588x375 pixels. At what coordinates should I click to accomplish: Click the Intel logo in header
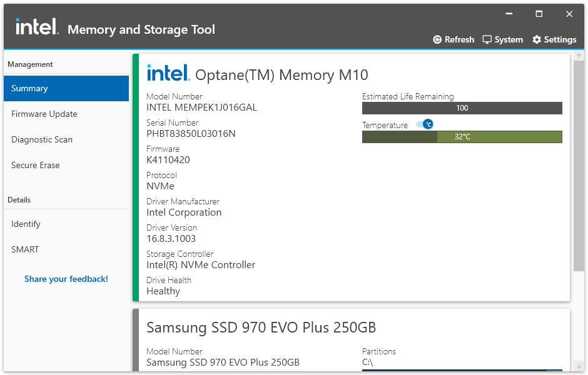coord(37,27)
